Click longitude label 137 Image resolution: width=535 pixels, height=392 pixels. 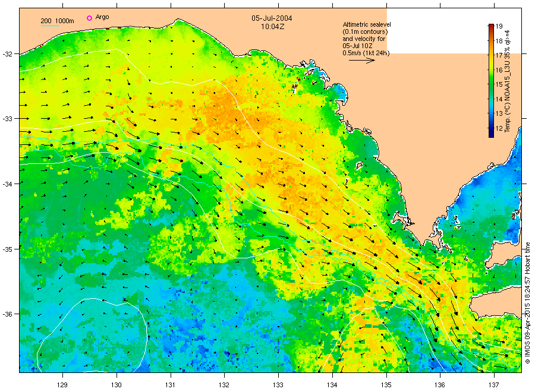click(x=494, y=385)
